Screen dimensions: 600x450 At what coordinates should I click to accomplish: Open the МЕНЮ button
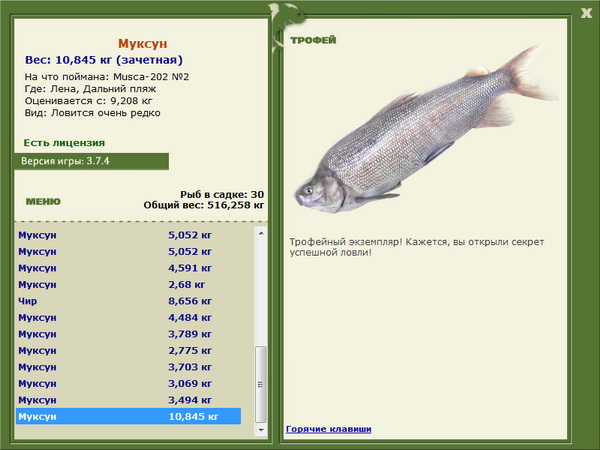click(x=43, y=201)
